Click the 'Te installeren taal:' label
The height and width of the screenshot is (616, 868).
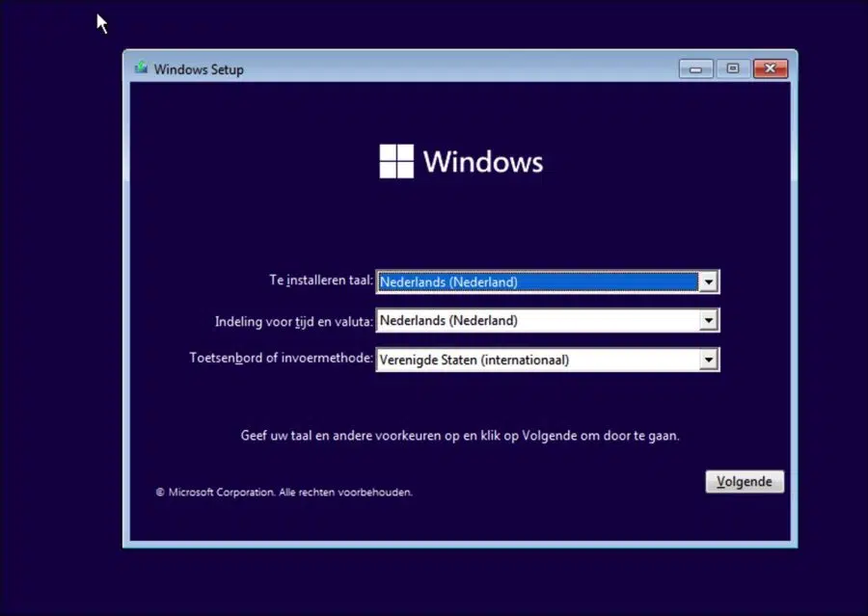(x=321, y=281)
